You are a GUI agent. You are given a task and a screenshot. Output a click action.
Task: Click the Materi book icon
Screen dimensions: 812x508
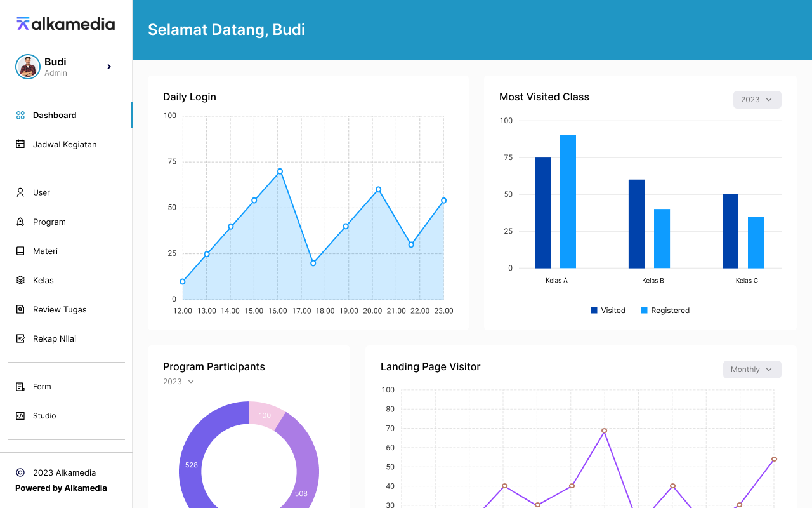point(20,251)
